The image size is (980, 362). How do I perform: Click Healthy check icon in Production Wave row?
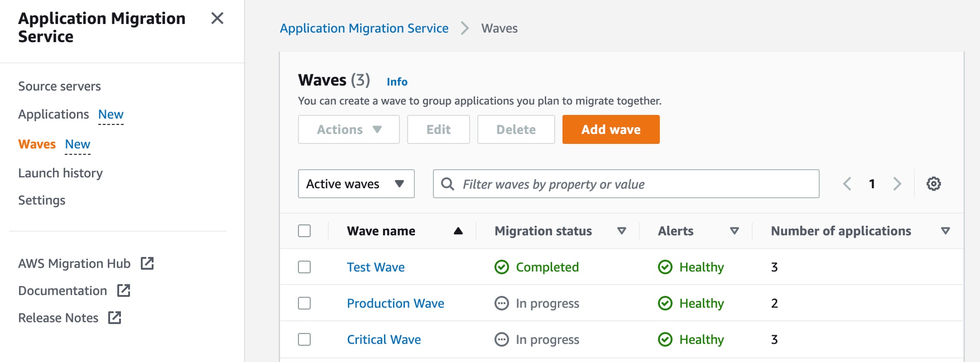[665, 303]
